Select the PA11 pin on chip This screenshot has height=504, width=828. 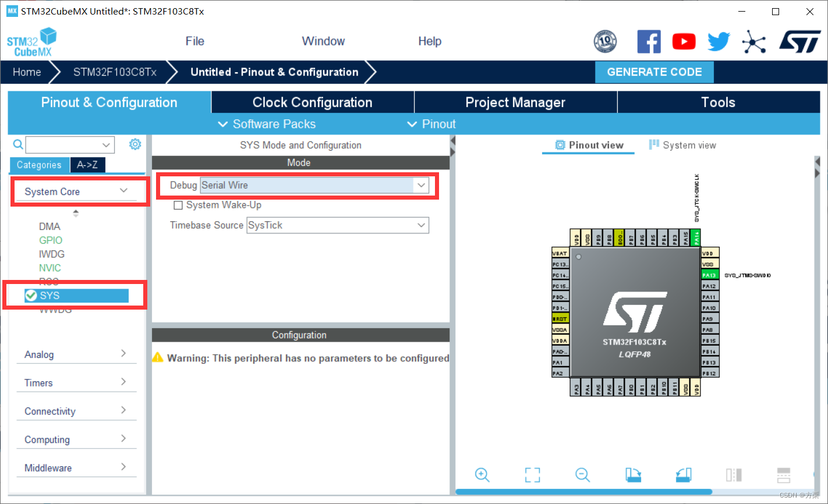[x=709, y=297]
